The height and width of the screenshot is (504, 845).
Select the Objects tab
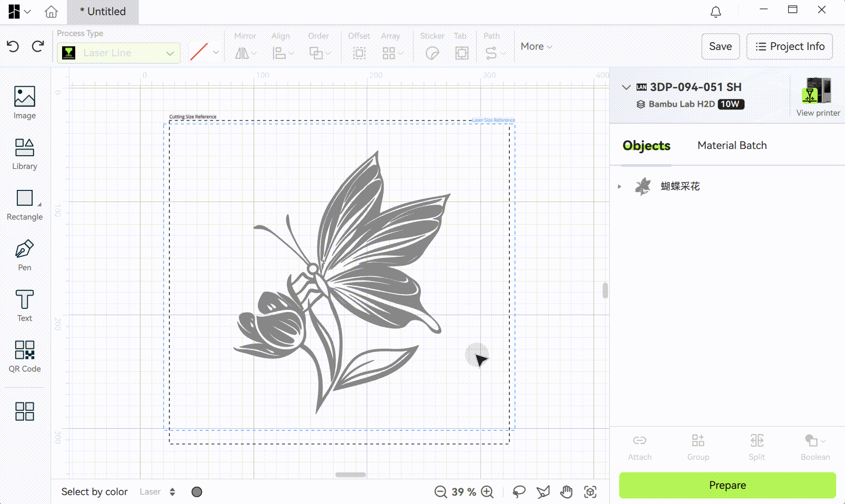click(x=646, y=146)
